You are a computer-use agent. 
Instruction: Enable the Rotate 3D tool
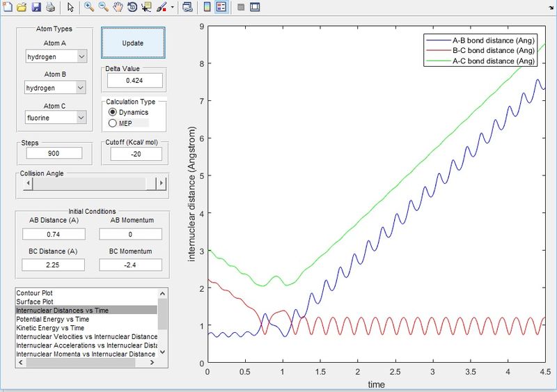pos(132,8)
